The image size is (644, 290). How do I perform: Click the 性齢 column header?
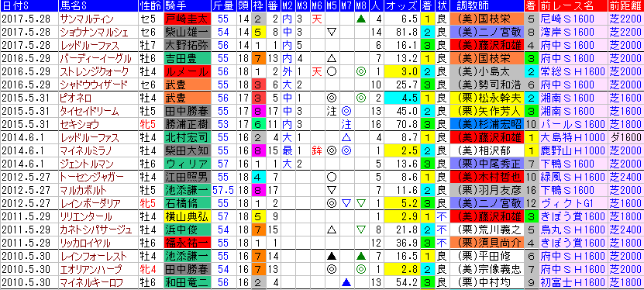(x=150, y=6)
